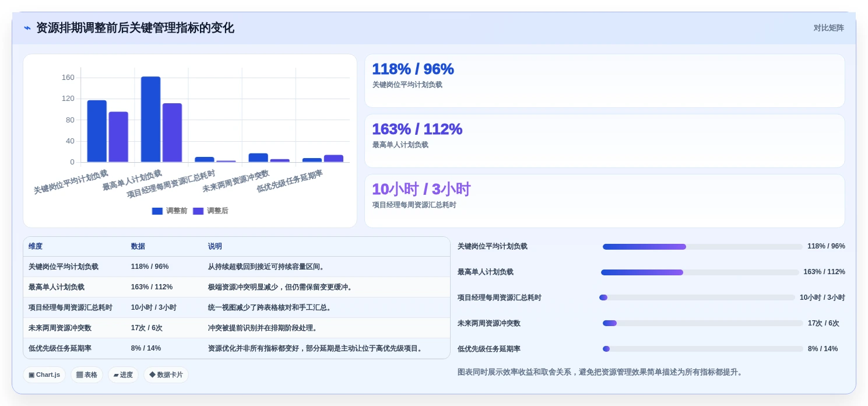This screenshot has width=868, height=406.
Task: Click the y-axis value 160
Action: coord(68,78)
